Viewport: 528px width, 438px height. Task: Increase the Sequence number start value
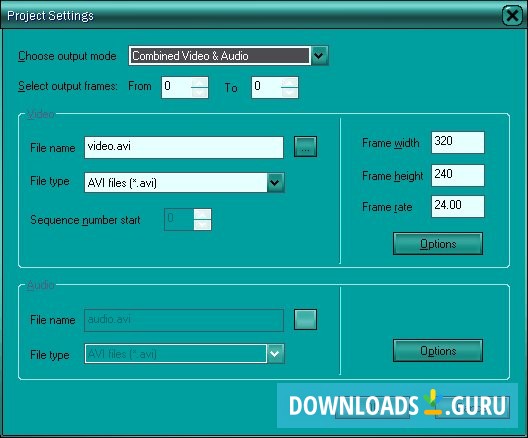[x=203, y=214]
